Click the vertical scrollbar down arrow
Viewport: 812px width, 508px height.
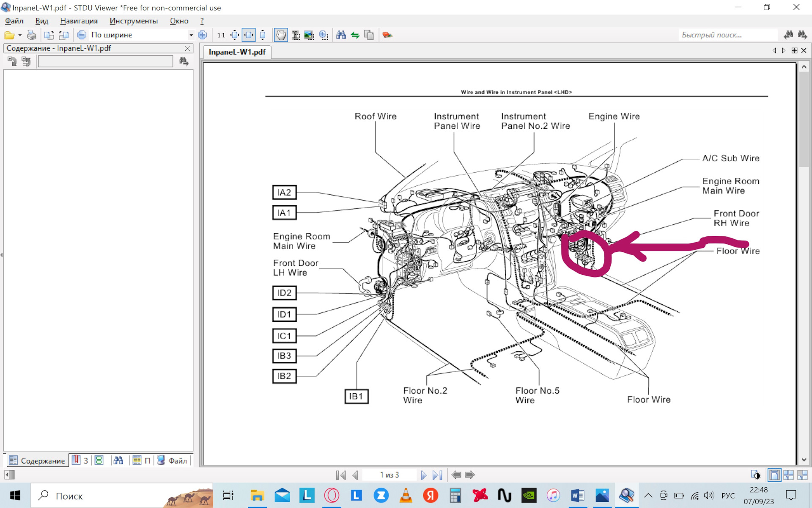coord(804,460)
